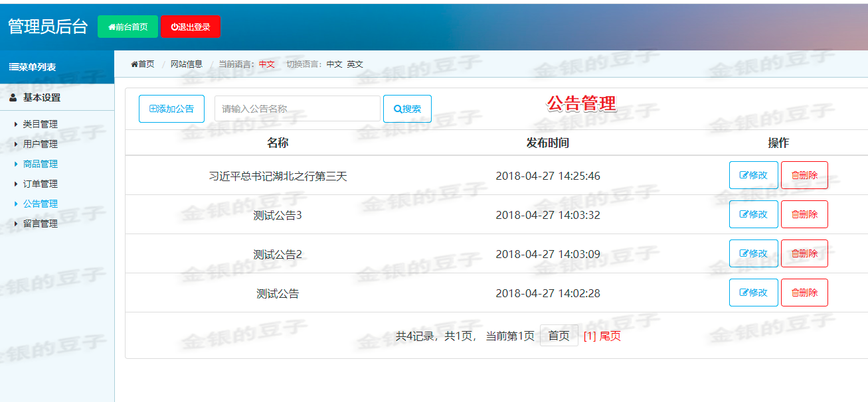Click announcement name 习近平总书记湖北之行第三天
Screen dimensions: 868x402
pyautogui.click(x=278, y=176)
